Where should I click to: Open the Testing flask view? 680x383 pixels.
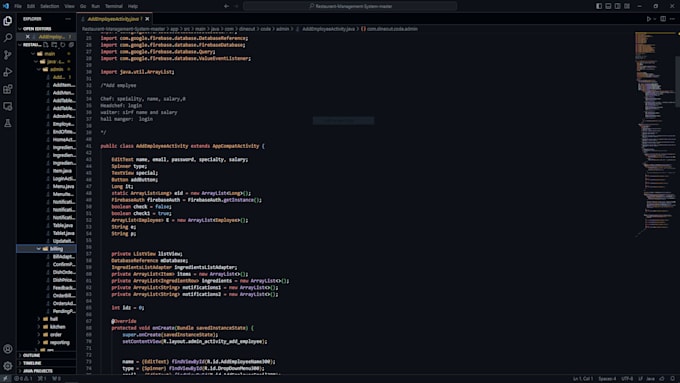pyautogui.click(x=8, y=123)
